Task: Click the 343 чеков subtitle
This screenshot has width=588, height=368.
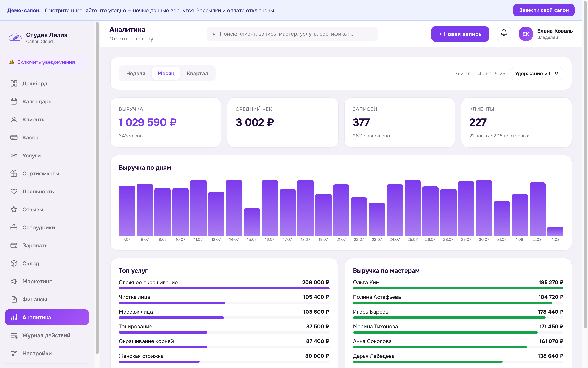Action: [130, 136]
